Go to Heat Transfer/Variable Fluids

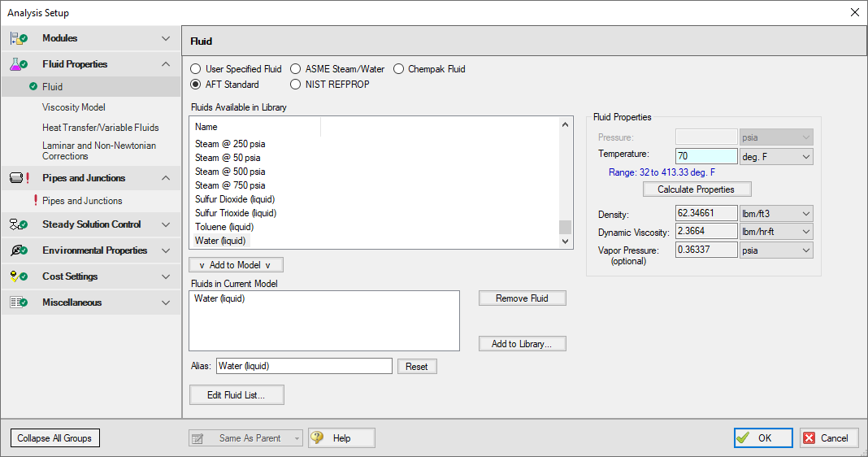coord(100,128)
